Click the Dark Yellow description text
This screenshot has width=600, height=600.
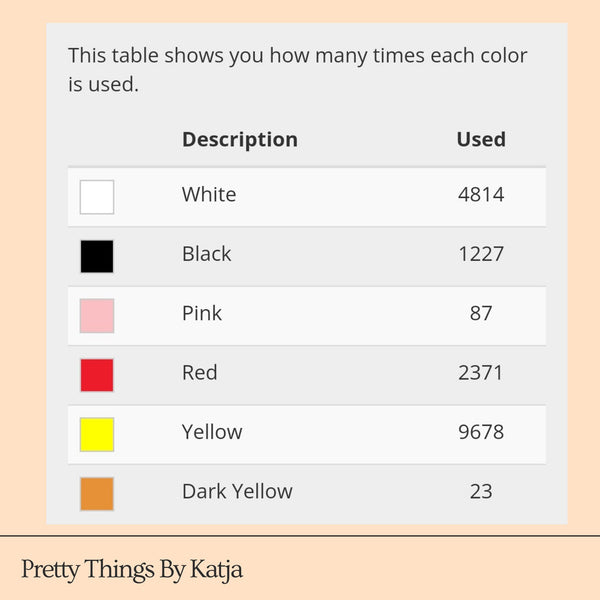click(237, 491)
